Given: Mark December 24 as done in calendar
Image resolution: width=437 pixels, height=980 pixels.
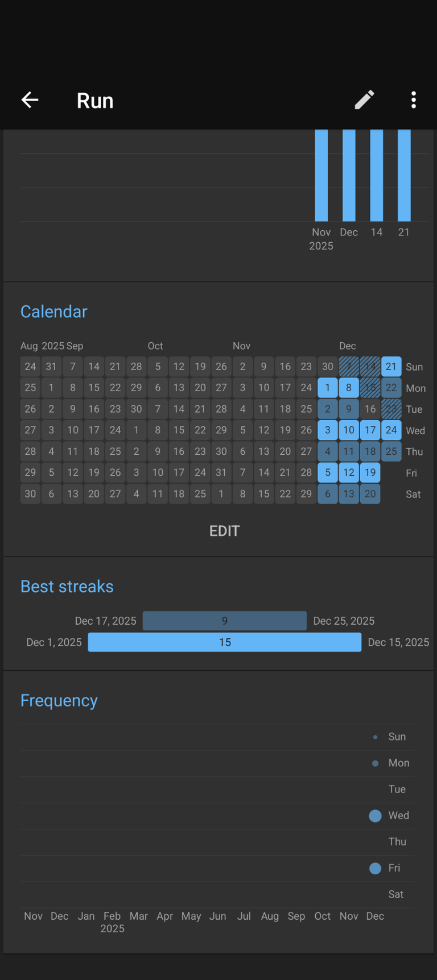Looking at the screenshot, I should click(x=391, y=430).
